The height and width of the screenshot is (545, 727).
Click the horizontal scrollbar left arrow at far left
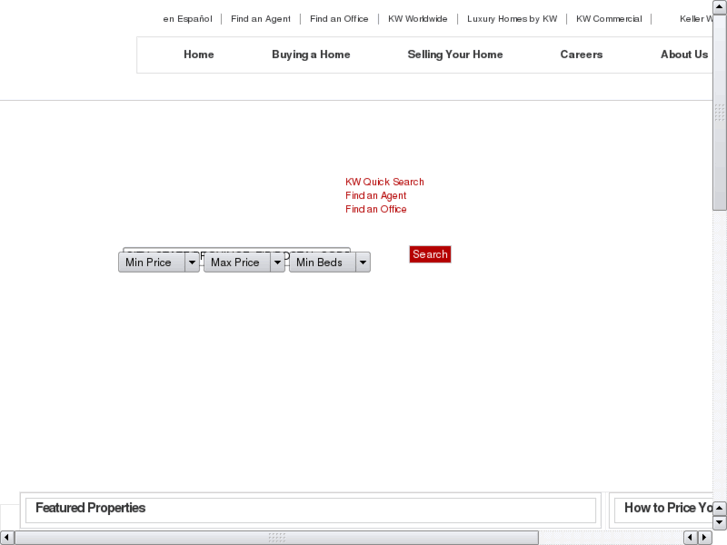(6, 538)
